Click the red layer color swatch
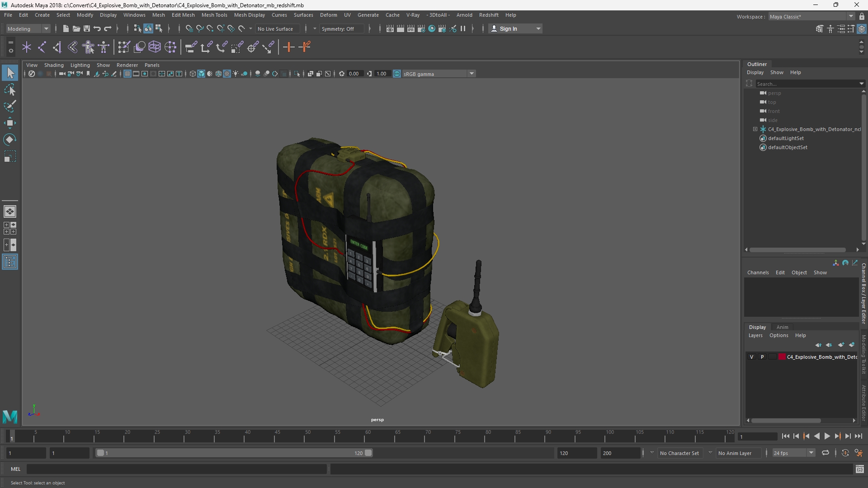868x488 pixels. click(x=782, y=357)
